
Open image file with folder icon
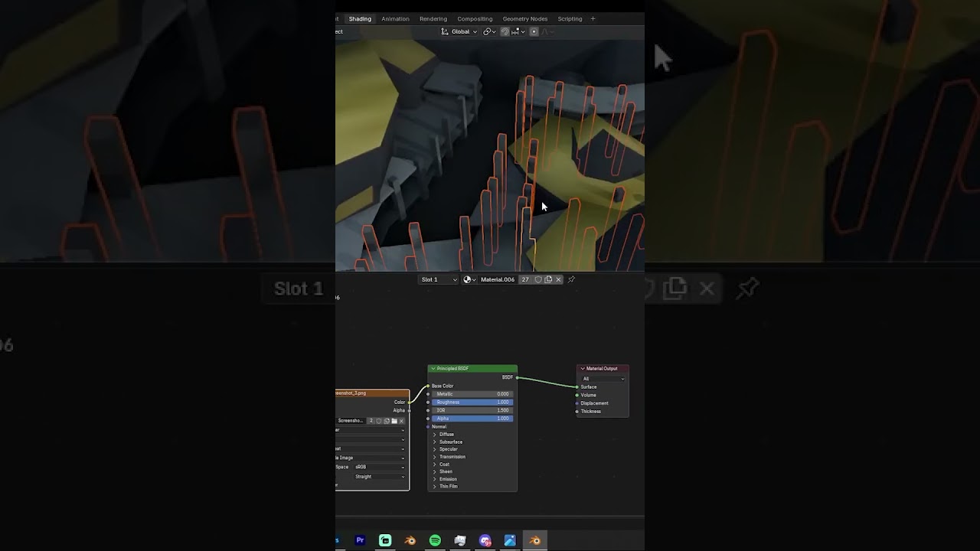(x=394, y=421)
